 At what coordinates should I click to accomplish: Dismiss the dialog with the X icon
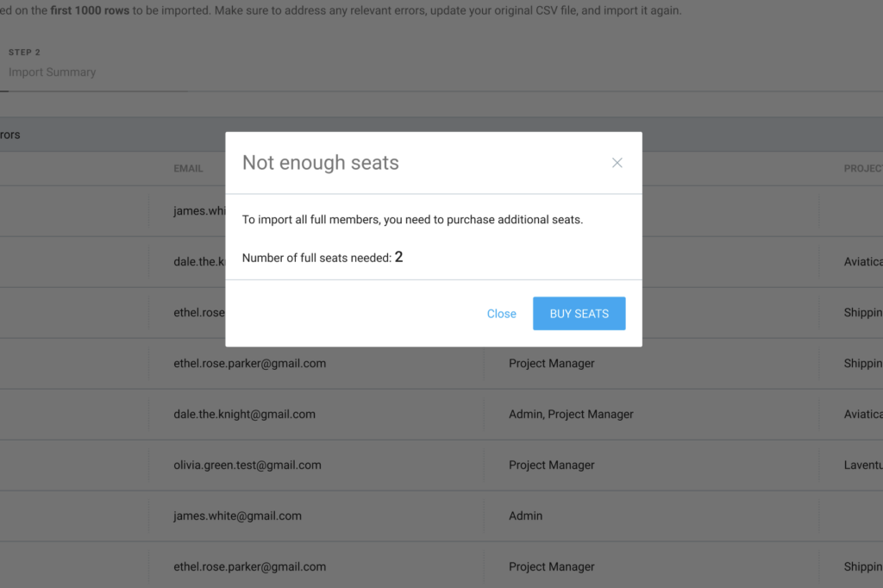point(617,163)
